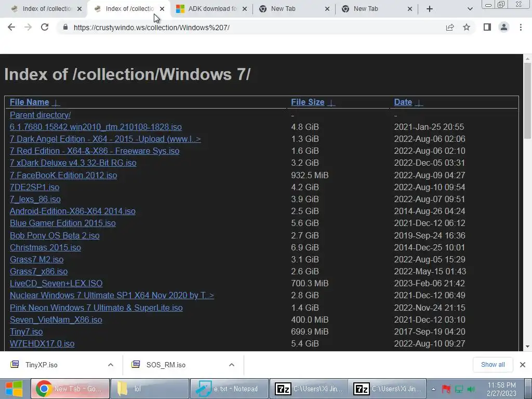
Task: Show all downloads
Action: click(x=493, y=365)
